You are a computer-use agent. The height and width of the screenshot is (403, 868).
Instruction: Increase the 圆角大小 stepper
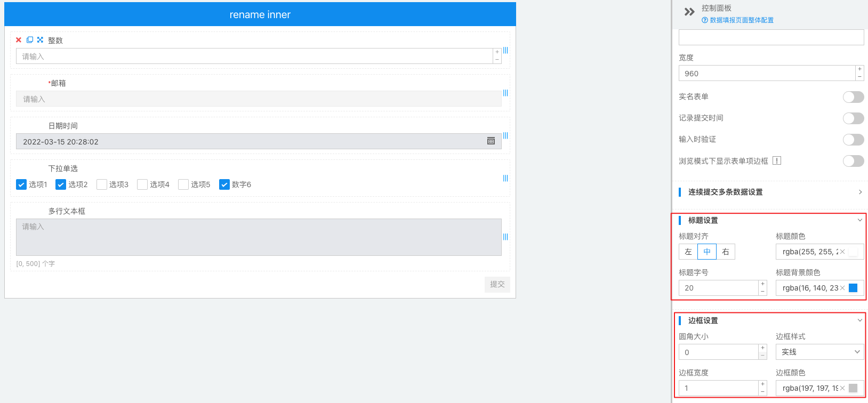(762, 348)
